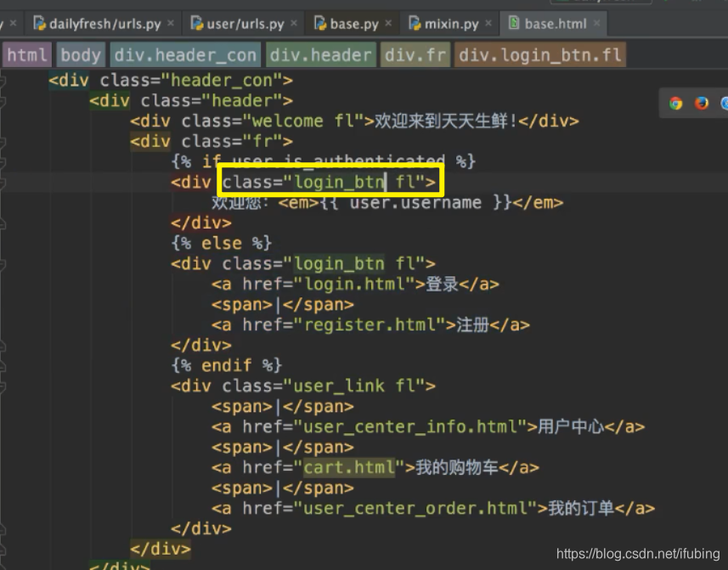Select the base.html editor tab

555,24
